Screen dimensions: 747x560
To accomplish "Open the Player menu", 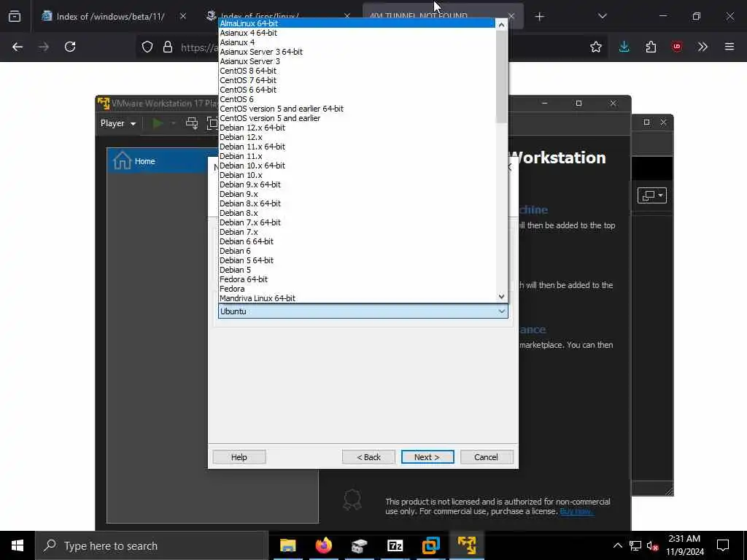I will [x=117, y=123].
